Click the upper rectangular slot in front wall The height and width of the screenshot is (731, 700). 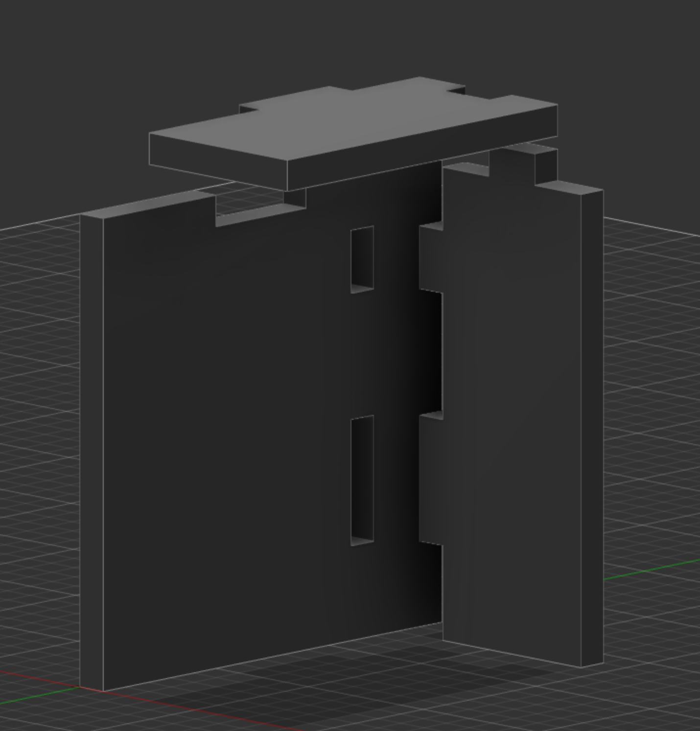point(362,259)
